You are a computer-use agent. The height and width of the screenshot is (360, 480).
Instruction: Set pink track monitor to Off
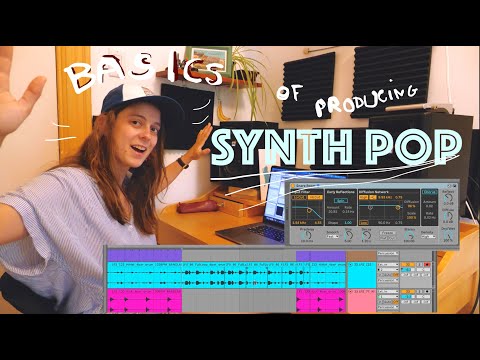pos(396,302)
